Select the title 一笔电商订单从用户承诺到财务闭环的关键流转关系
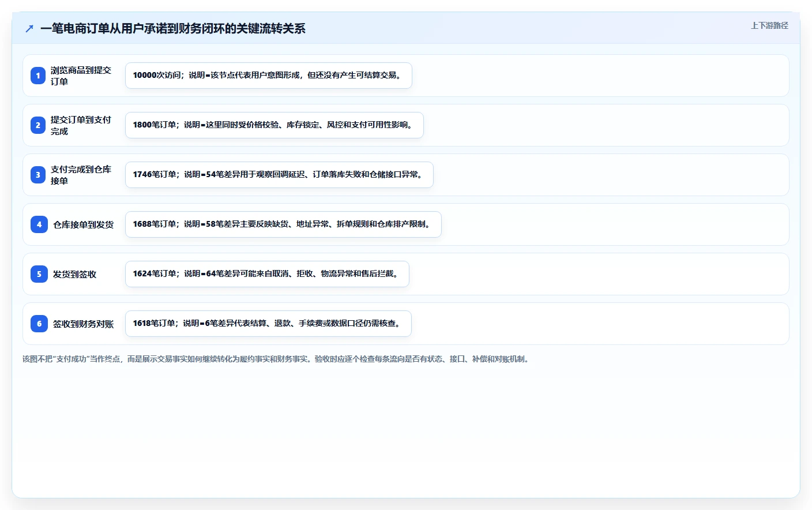The image size is (812, 510). click(x=173, y=28)
